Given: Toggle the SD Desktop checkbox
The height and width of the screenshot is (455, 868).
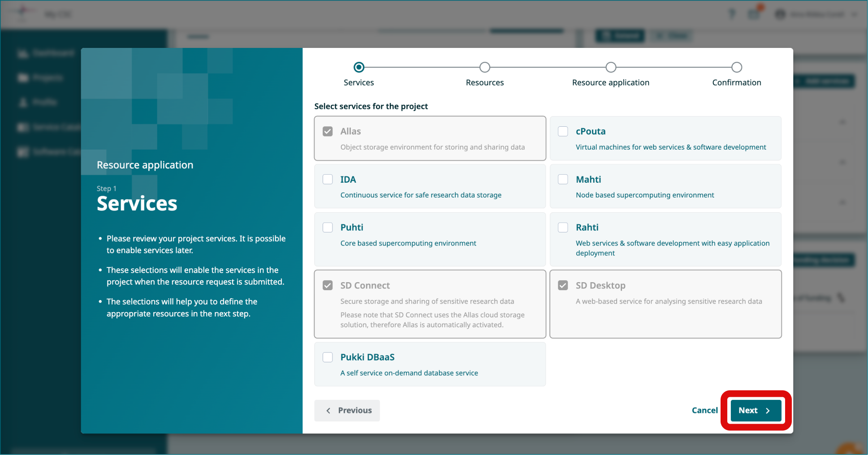Looking at the screenshot, I should (563, 285).
